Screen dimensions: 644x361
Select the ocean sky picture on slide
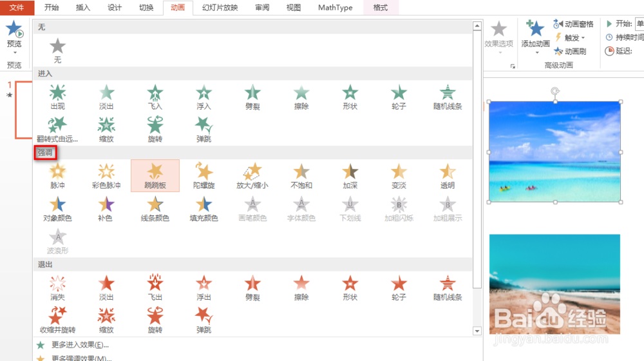[554, 151]
